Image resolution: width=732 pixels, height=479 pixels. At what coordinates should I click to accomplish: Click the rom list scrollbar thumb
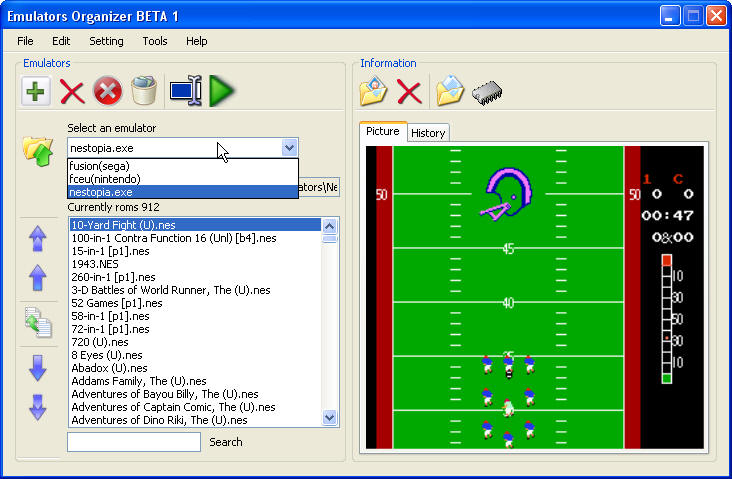[x=330, y=239]
